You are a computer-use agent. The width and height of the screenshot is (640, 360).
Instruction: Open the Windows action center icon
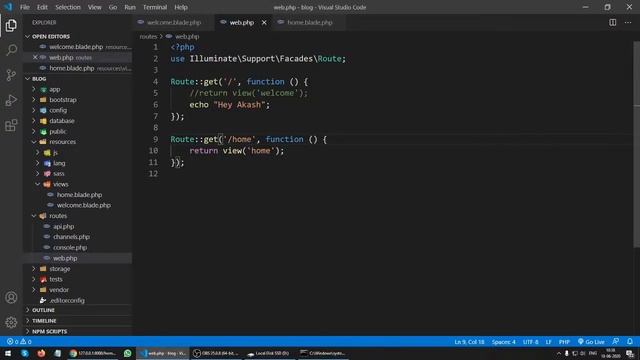click(x=630, y=353)
